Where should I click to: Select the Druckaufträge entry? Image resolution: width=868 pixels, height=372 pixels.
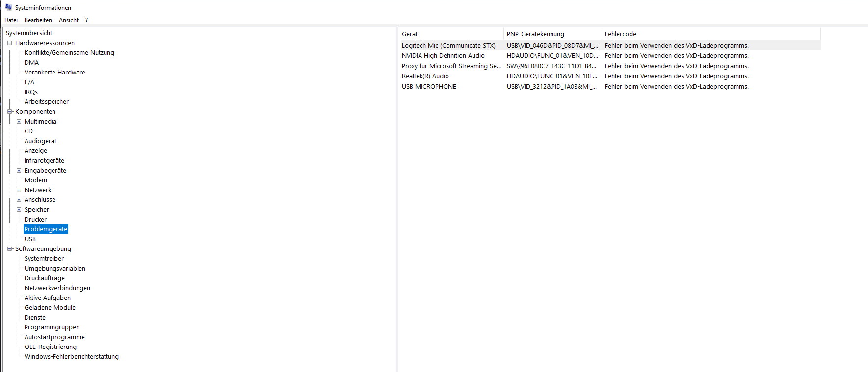[45, 278]
